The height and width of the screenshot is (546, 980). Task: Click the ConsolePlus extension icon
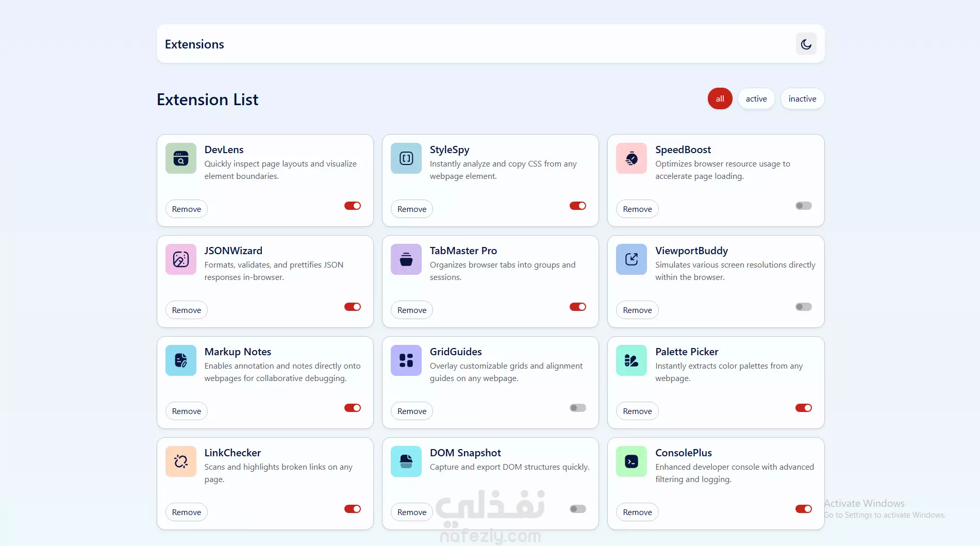point(632,461)
